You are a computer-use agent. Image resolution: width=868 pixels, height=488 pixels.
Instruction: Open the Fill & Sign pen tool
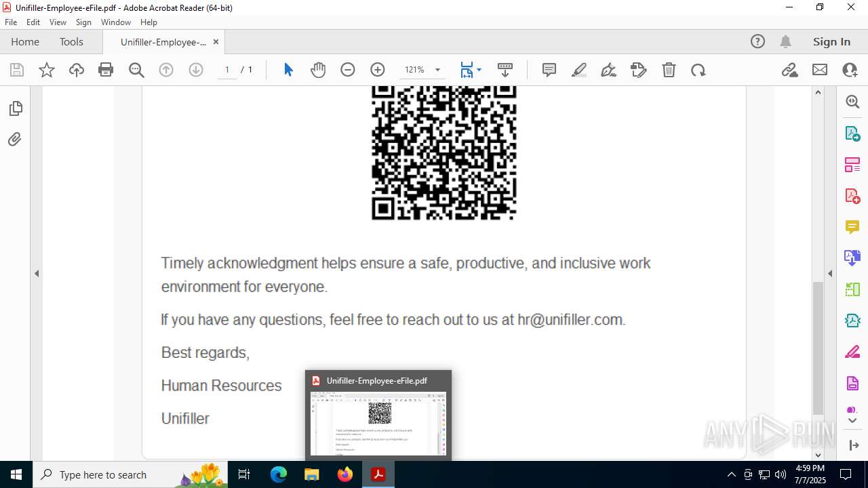[x=609, y=70]
